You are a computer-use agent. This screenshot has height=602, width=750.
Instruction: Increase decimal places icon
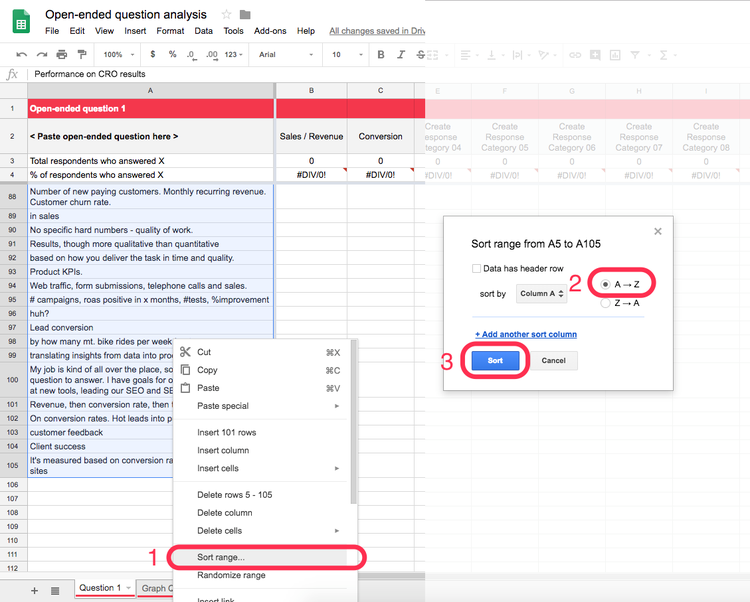[x=212, y=55]
